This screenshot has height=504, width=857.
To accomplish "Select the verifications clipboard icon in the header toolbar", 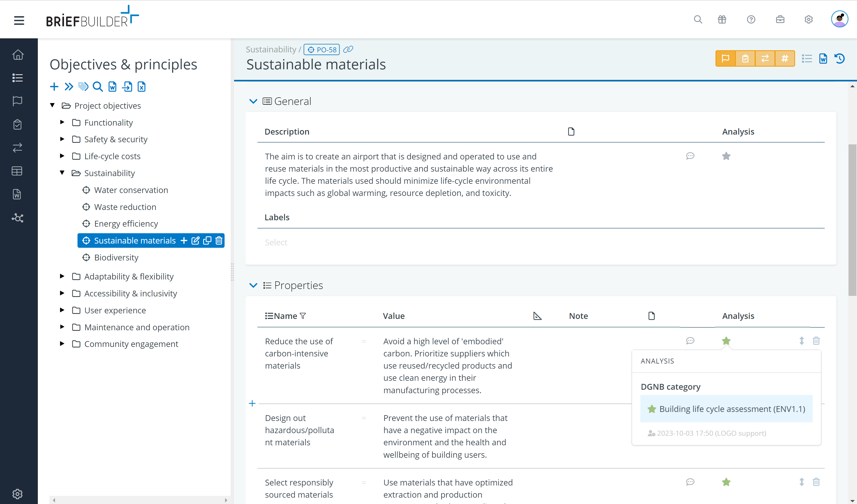I will tap(745, 58).
